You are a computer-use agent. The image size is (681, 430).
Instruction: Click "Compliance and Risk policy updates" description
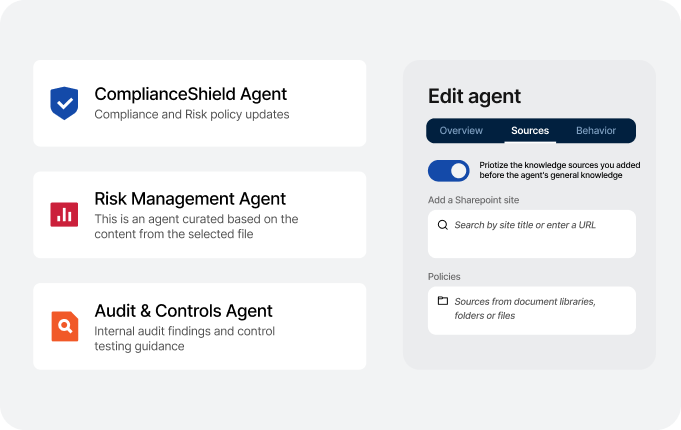tap(192, 115)
